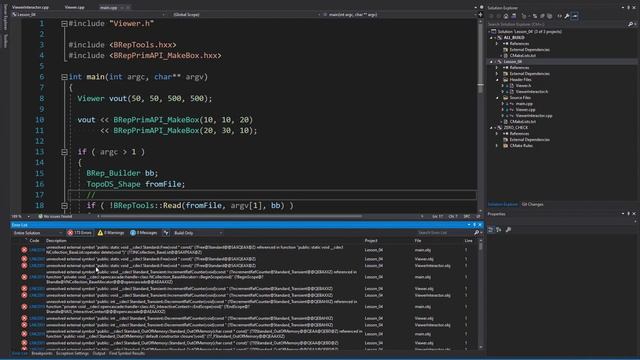Select External Dependencies under ALL_BUILD

[529, 50]
